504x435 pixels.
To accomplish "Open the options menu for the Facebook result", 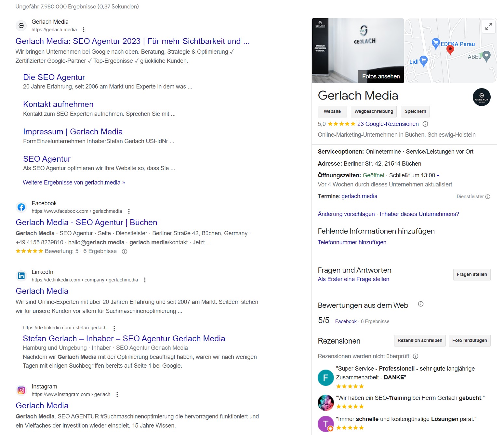I will [x=129, y=211].
